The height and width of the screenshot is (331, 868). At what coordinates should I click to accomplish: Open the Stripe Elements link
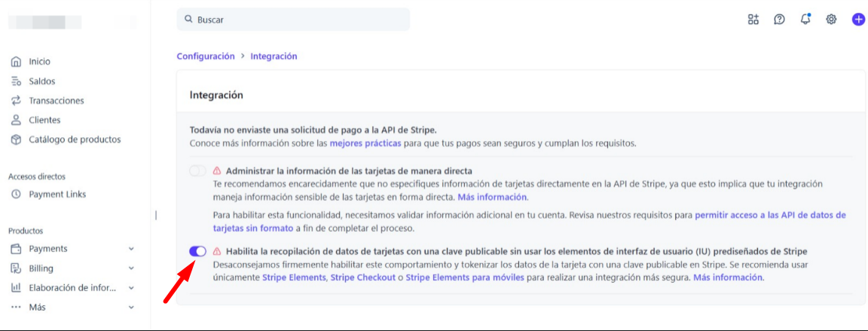point(294,278)
